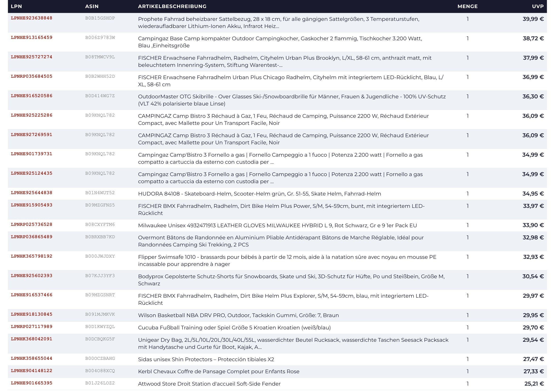This screenshot has height=392, width=555.
Task: Select LPN code LPNHE923638848
Action: tap(31, 18)
